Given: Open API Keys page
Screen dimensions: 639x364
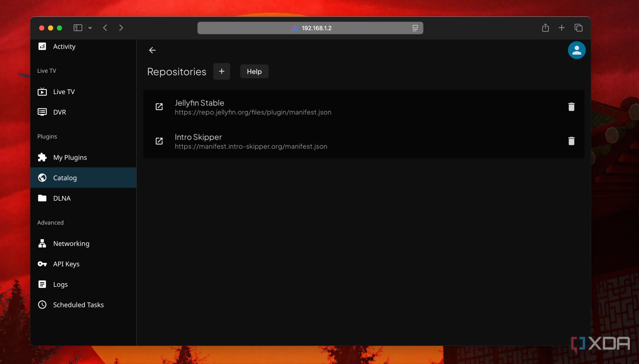Looking at the screenshot, I should (x=83, y=264).
